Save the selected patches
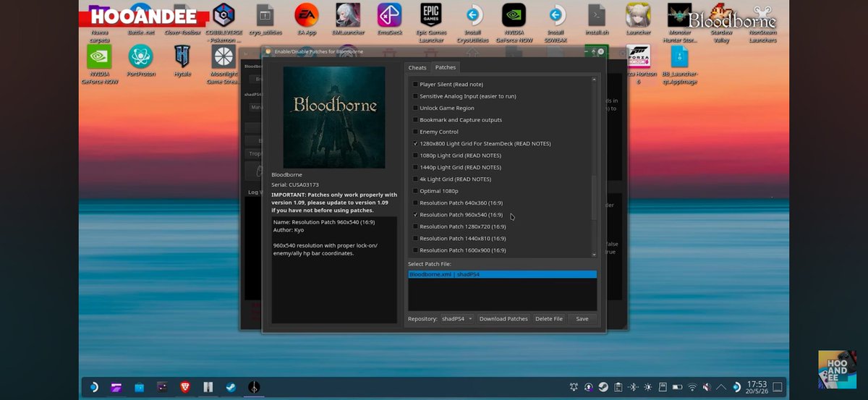The height and width of the screenshot is (400, 868). tap(582, 318)
